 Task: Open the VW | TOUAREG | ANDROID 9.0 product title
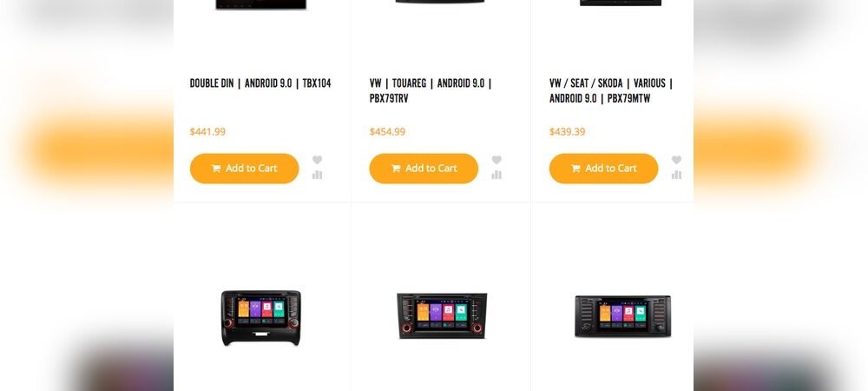[431, 91]
